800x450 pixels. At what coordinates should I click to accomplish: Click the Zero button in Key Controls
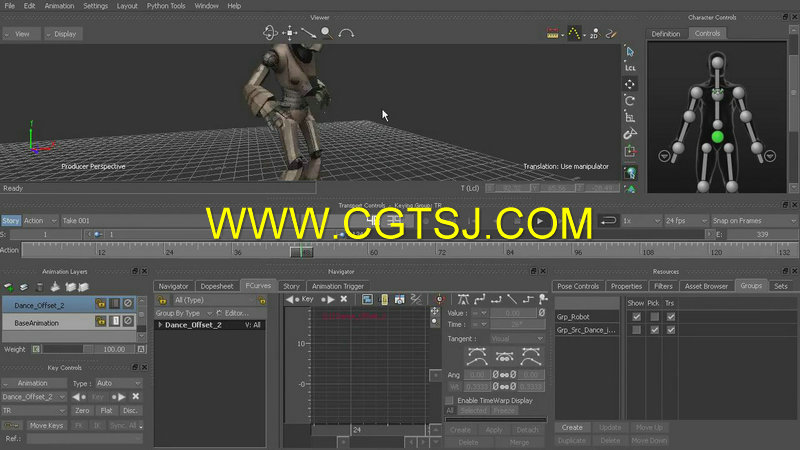[x=82, y=411]
